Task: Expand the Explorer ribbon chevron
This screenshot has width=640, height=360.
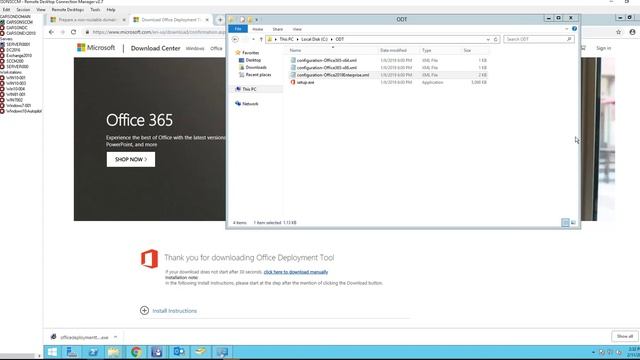Action: point(567,29)
